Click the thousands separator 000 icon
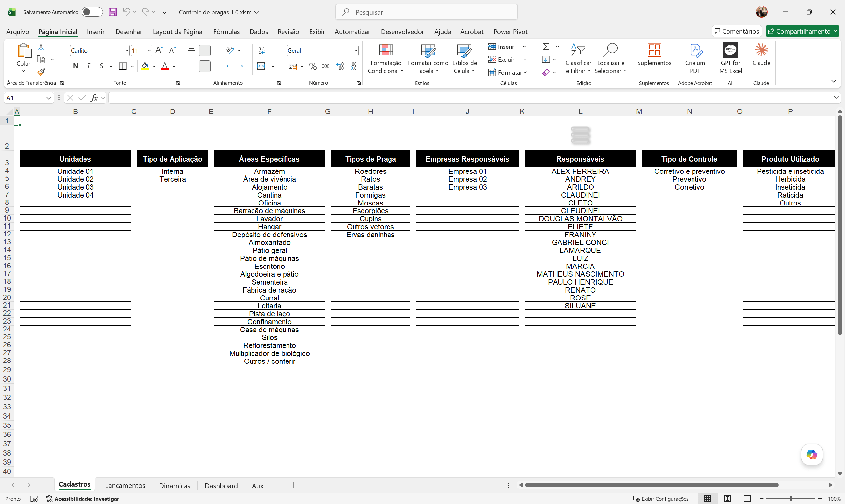Screen dimensions: 845x504 (325, 66)
